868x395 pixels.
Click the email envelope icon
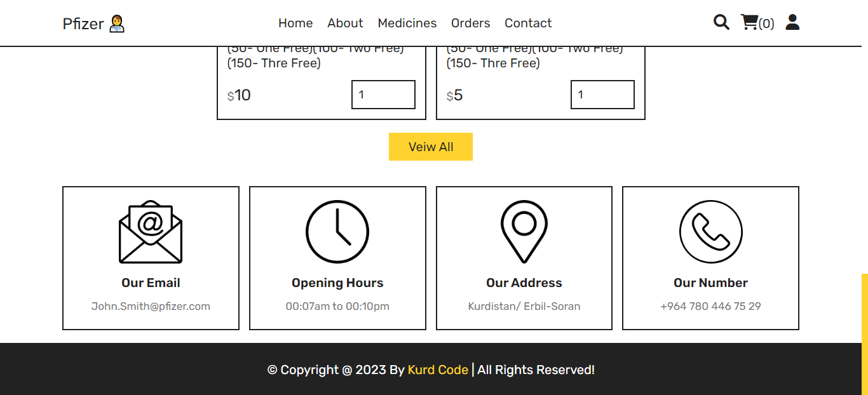(x=151, y=232)
